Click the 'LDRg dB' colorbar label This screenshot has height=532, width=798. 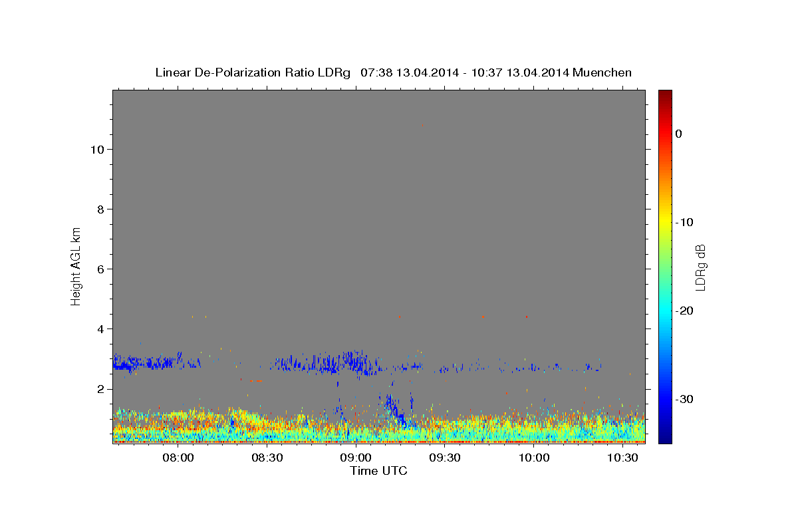[700, 267]
